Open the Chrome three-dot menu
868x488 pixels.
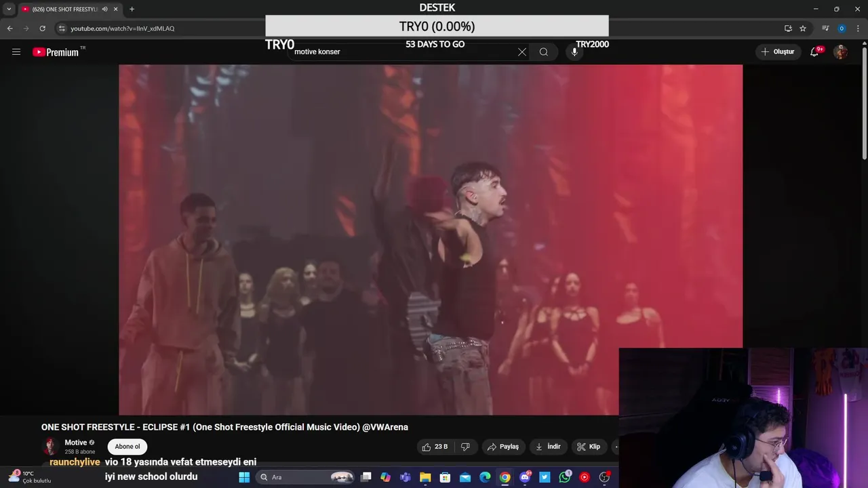pyautogui.click(x=859, y=28)
